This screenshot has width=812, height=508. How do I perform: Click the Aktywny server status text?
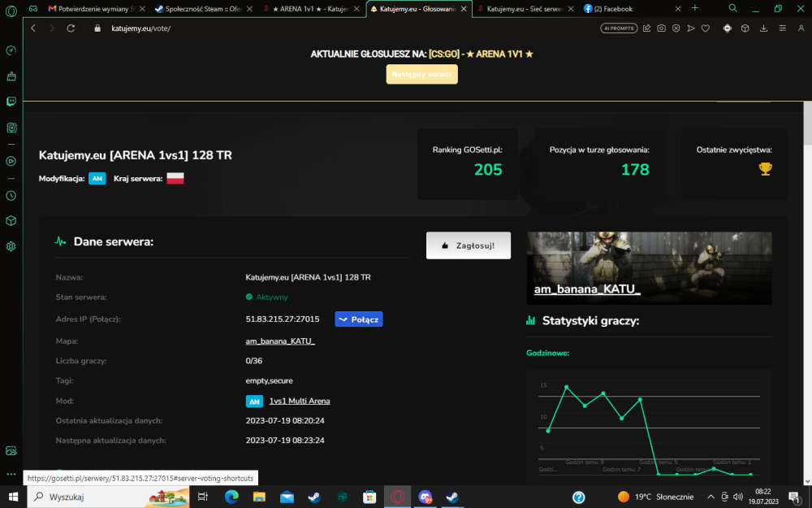click(272, 297)
